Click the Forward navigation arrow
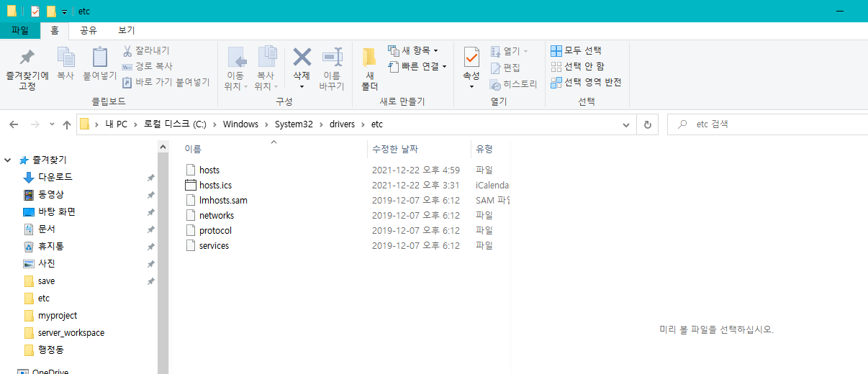The width and height of the screenshot is (868, 374). click(x=34, y=124)
